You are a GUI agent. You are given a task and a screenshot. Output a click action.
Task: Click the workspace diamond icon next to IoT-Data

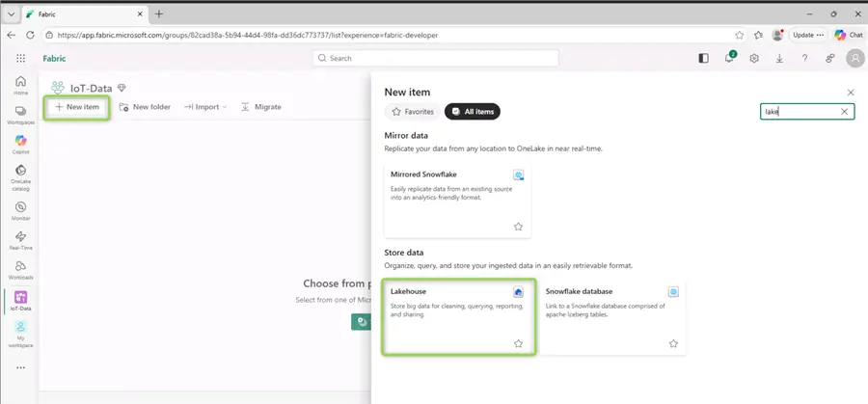point(122,88)
